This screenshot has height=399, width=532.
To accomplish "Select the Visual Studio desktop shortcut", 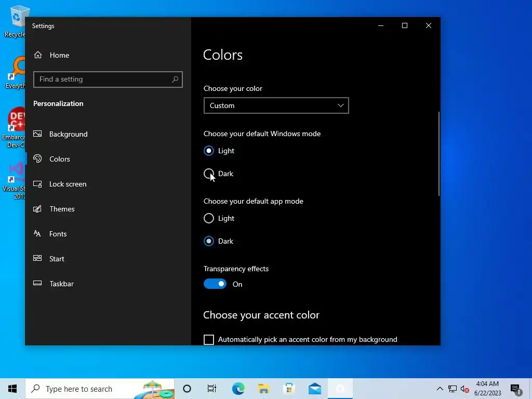I will pos(14,180).
